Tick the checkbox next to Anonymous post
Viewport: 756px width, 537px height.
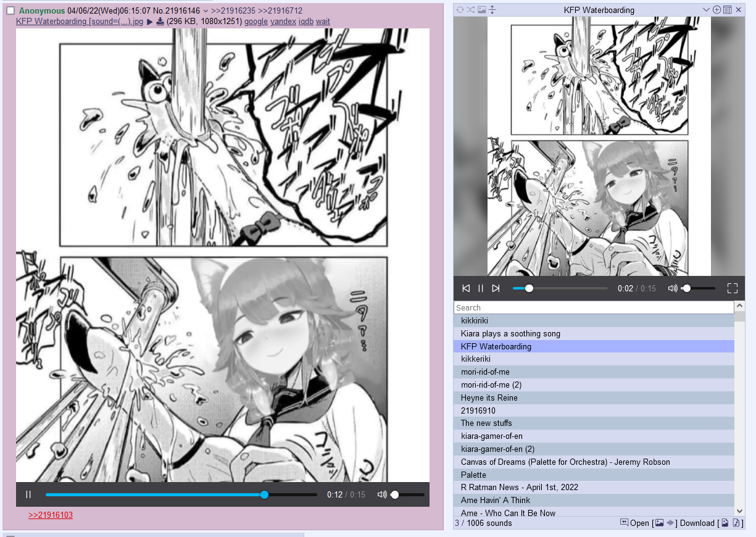10,11
